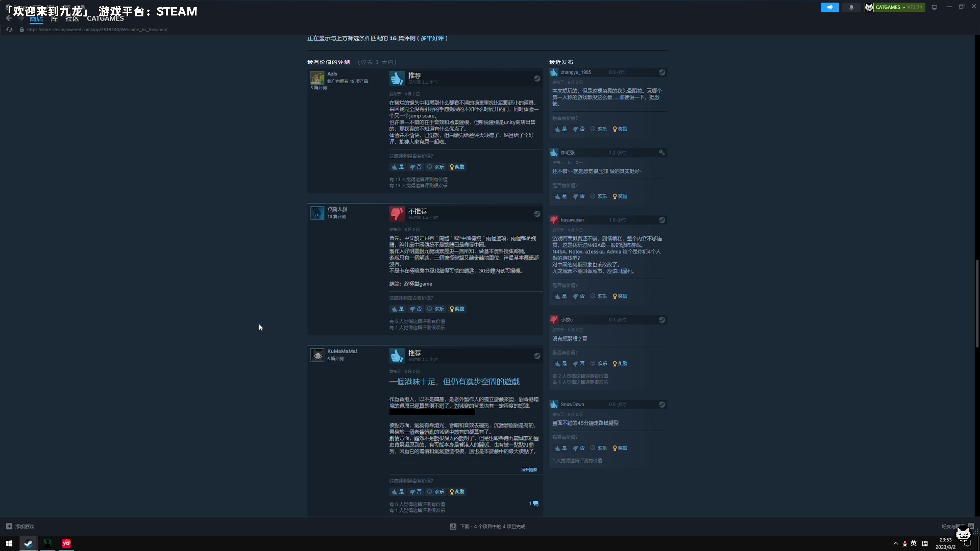The height and width of the screenshot is (551, 980).
Task: Rate Azls's review as funny (欢乐)
Action: (x=436, y=167)
